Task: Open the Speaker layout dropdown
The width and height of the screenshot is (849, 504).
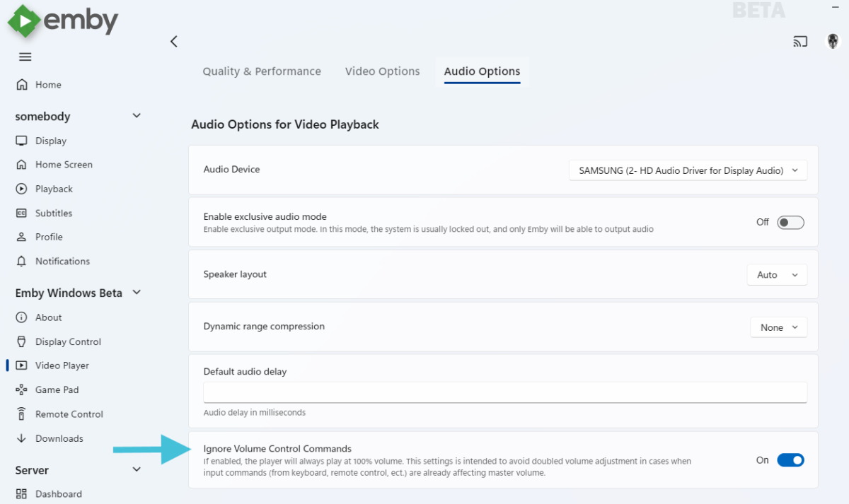Action: coord(776,275)
